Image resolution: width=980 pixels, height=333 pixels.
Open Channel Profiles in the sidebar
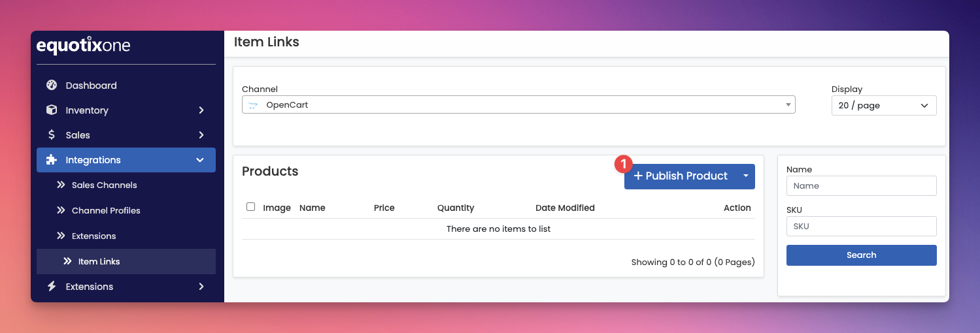point(106,211)
